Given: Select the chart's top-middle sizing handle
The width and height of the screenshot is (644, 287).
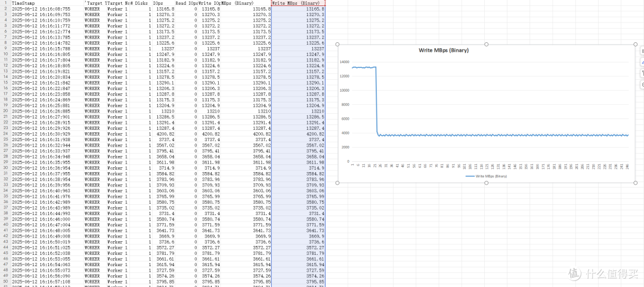Looking at the screenshot, I should pos(487,45).
